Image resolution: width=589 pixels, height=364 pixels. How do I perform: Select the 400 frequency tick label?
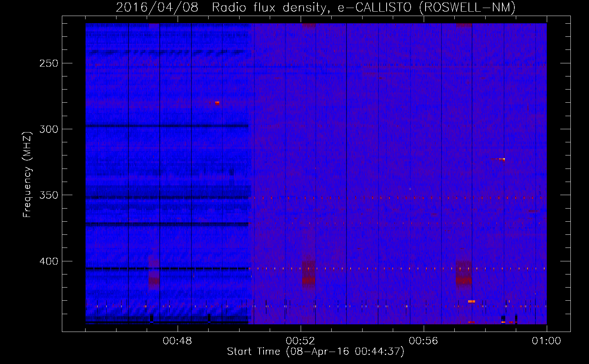[49, 261]
